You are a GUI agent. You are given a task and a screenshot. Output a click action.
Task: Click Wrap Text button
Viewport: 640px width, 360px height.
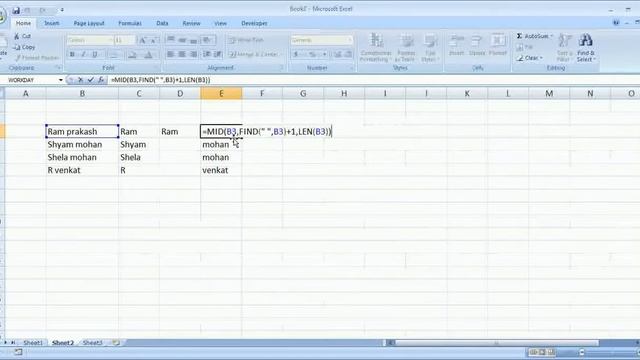pos(247,40)
